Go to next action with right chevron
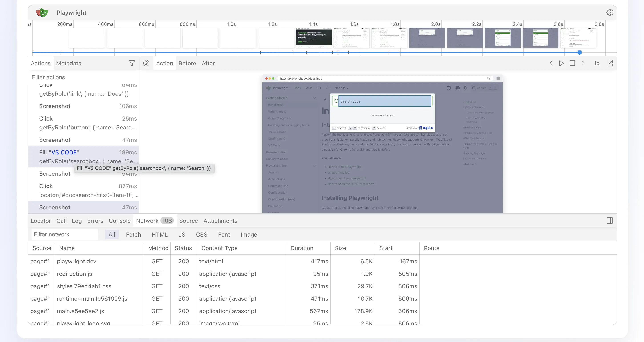The width and height of the screenshot is (644, 342). [583, 63]
